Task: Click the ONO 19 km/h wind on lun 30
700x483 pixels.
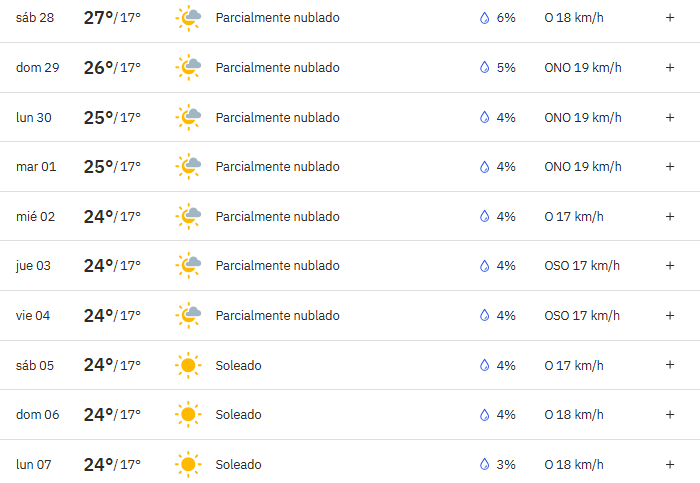Action: point(582,117)
